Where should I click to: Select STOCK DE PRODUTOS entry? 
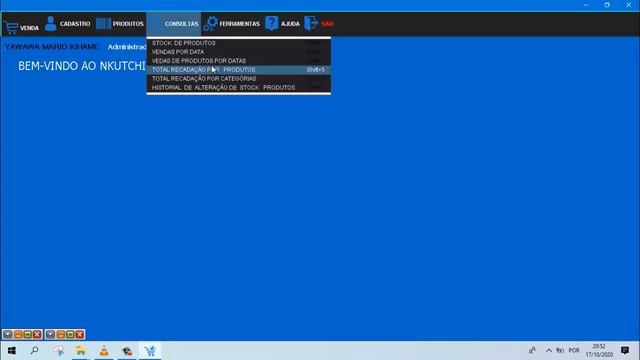tap(238, 43)
